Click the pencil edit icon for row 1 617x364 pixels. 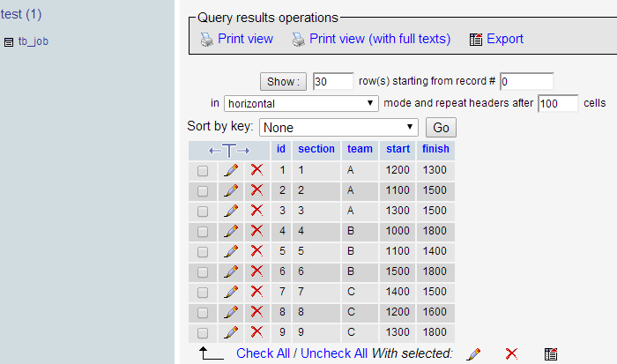tap(231, 170)
